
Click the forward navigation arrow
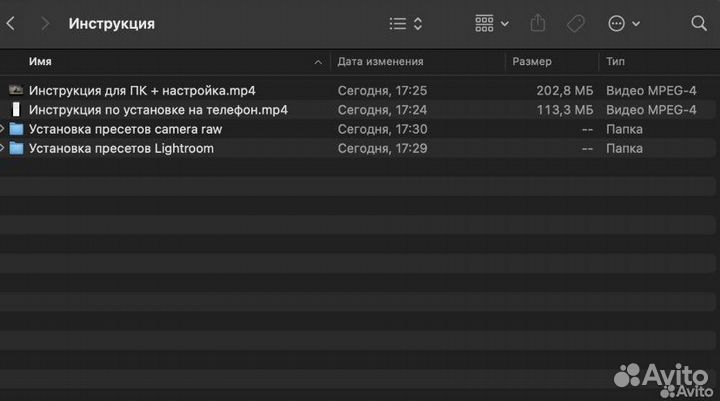pos(44,23)
